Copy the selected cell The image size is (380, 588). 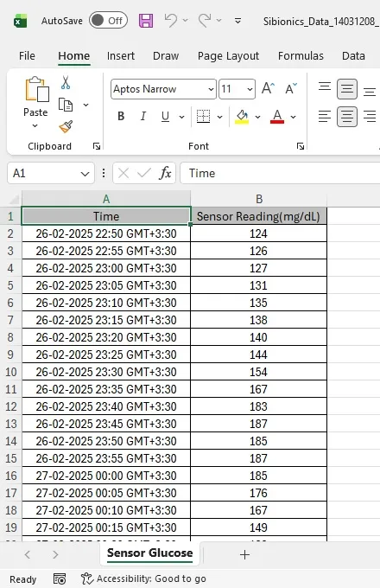(x=66, y=105)
